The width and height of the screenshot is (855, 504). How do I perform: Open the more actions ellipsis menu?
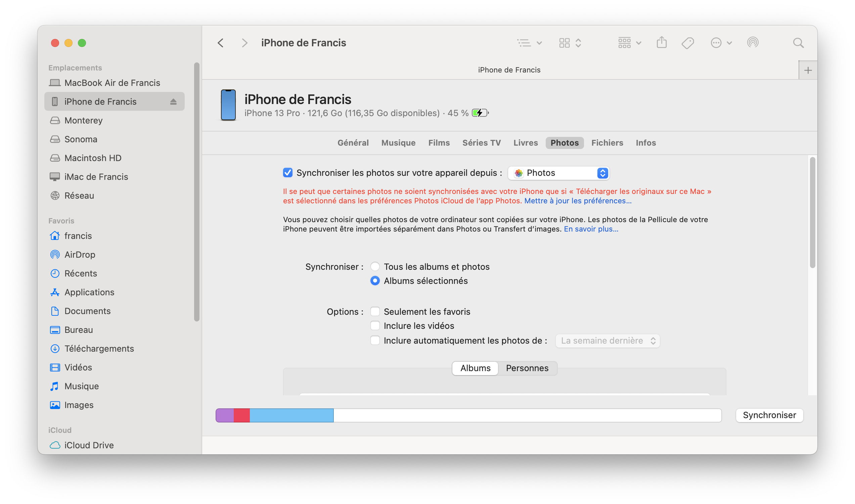(720, 43)
